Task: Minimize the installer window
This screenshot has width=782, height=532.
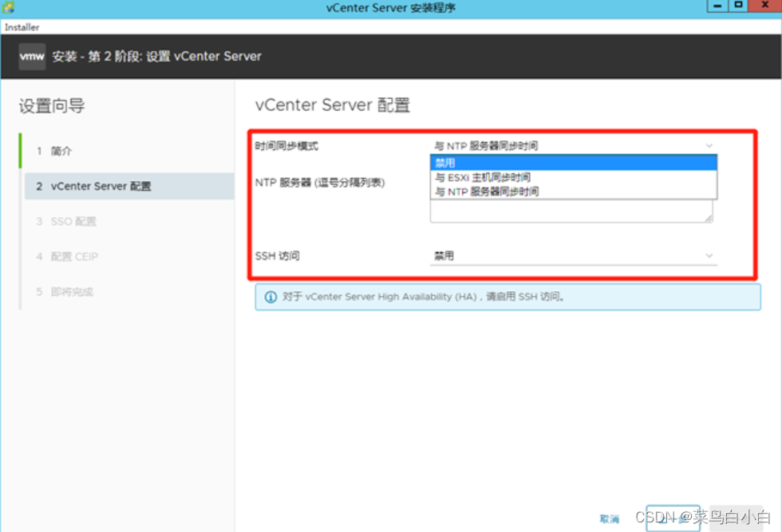Action: (717, 6)
